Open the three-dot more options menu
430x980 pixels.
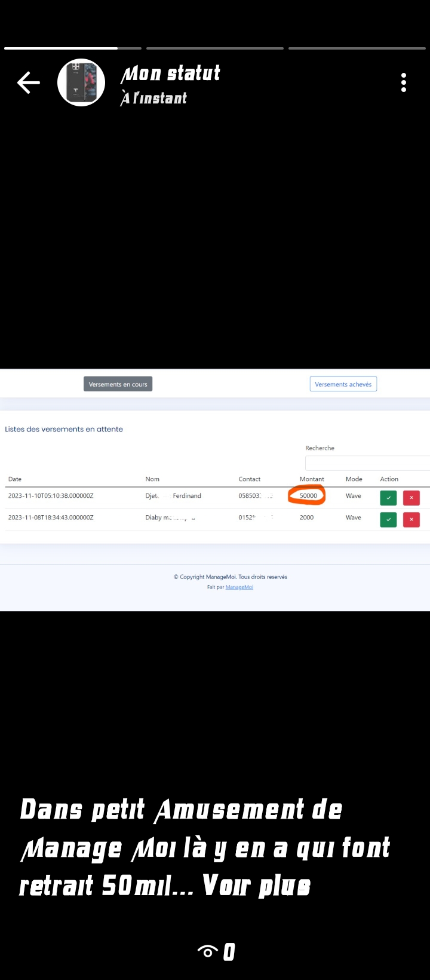404,82
